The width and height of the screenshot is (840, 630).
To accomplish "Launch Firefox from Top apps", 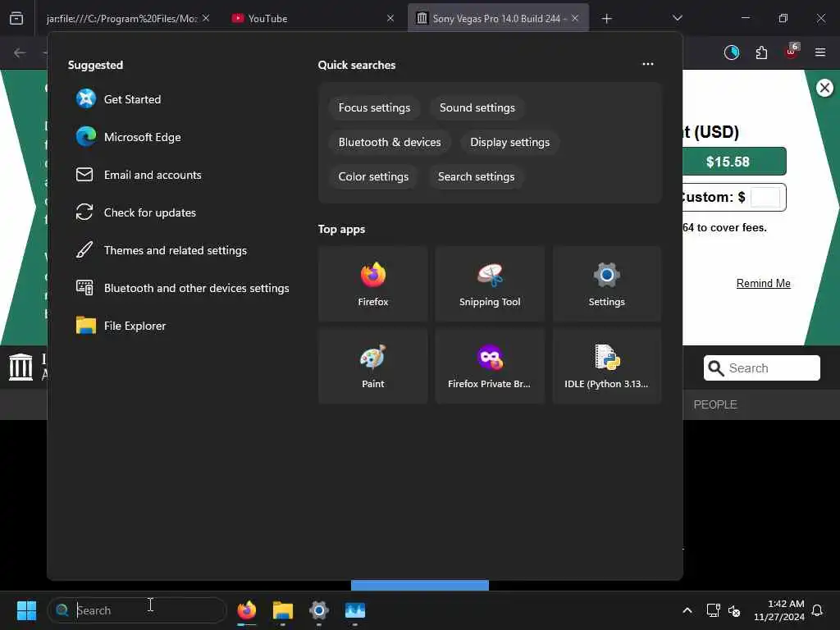I will [373, 284].
